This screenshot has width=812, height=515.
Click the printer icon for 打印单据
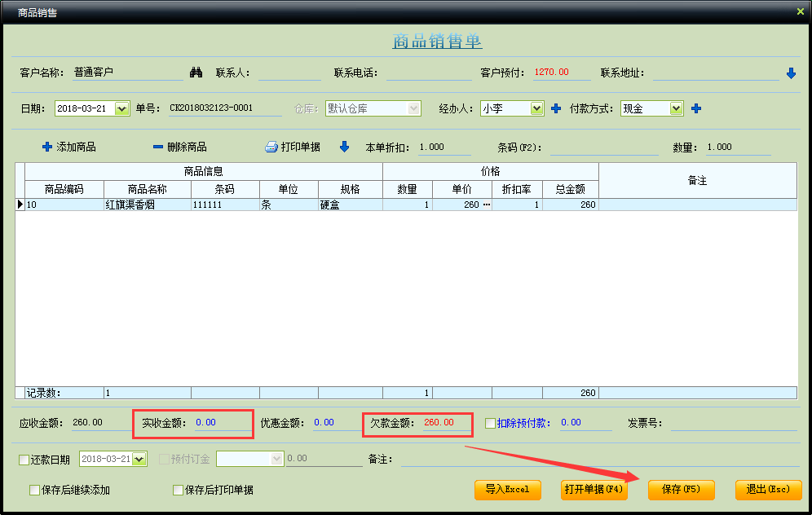coord(271,147)
